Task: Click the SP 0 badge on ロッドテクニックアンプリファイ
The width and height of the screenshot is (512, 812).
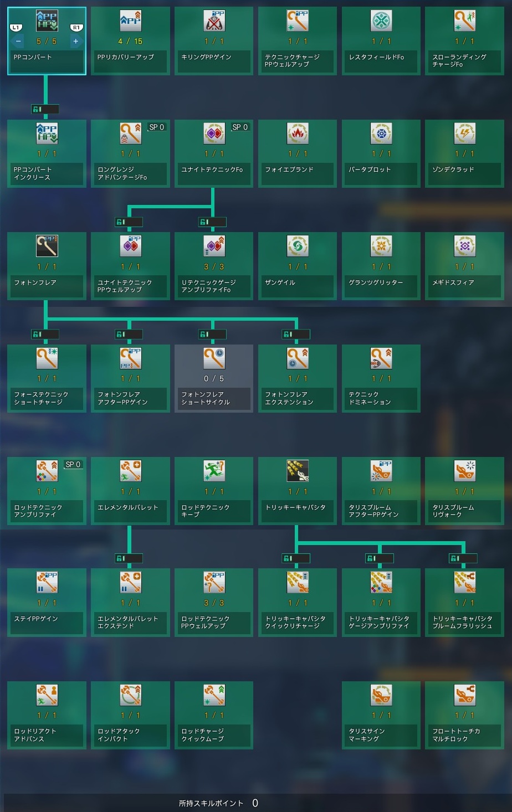Action: [x=73, y=465]
